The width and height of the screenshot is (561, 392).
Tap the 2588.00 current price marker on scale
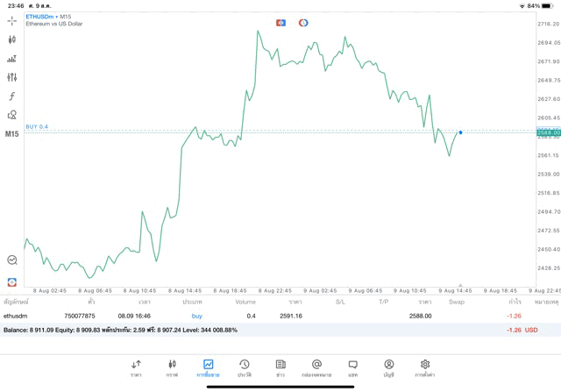tap(548, 133)
